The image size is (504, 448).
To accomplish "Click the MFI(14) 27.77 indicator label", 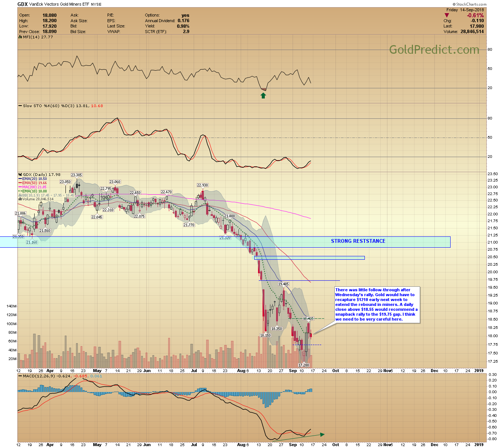I will pyautogui.click(x=38, y=37).
